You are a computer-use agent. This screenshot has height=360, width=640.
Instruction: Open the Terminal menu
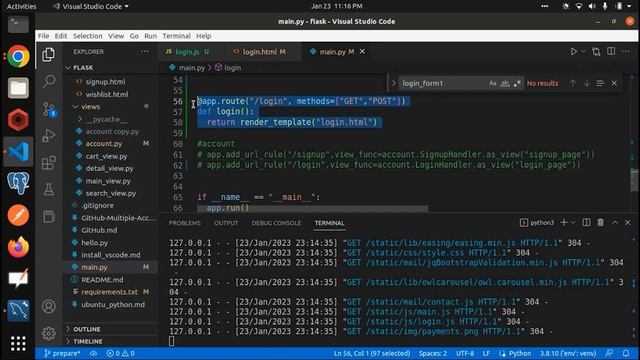[x=176, y=36]
